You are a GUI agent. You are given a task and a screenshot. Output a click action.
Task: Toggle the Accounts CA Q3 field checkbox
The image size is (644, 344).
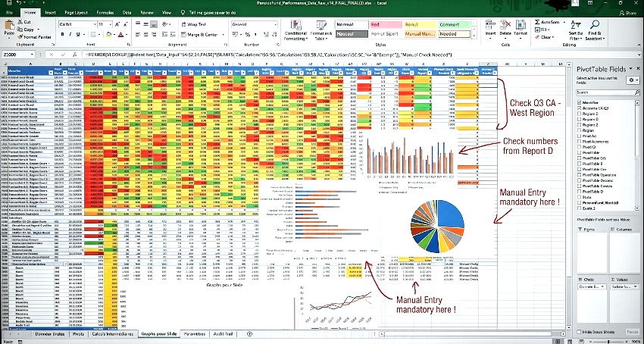pos(579,108)
